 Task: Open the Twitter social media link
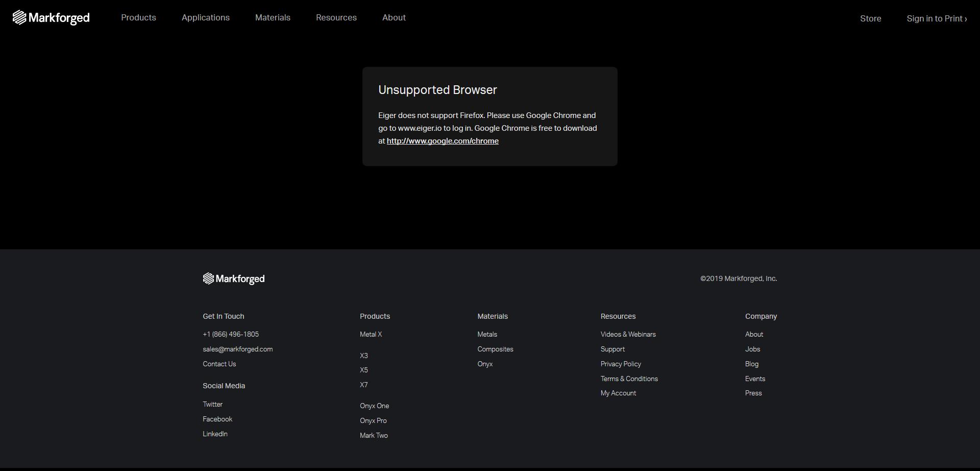tap(212, 404)
